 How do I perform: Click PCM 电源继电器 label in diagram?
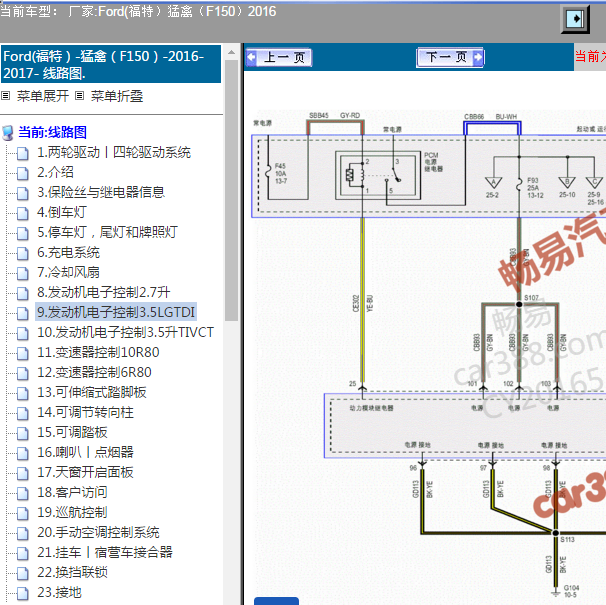[433, 162]
